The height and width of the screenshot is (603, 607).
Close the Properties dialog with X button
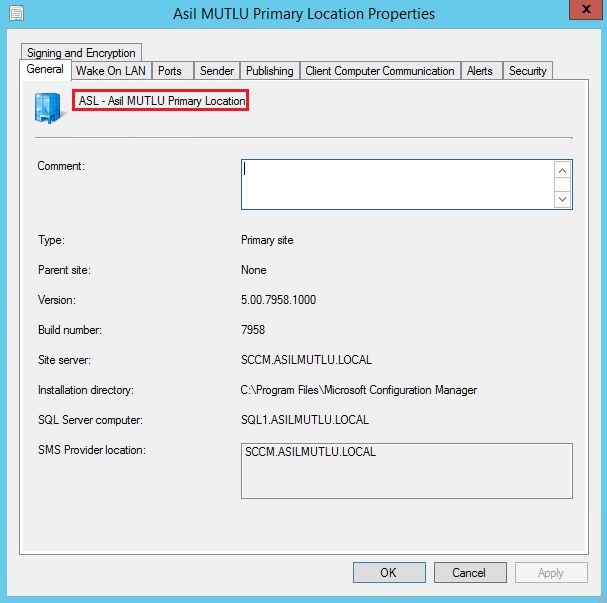(586, 9)
